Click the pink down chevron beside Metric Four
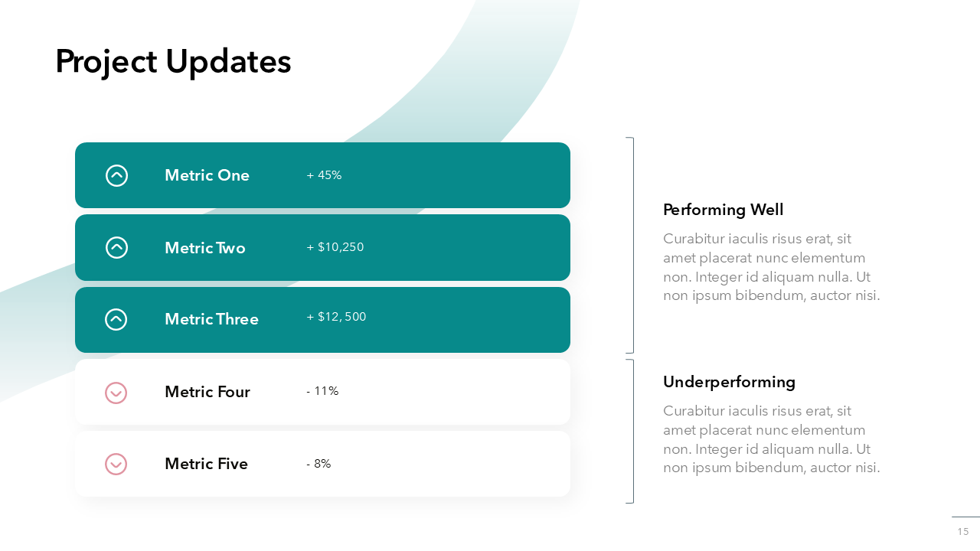 pyautogui.click(x=116, y=393)
